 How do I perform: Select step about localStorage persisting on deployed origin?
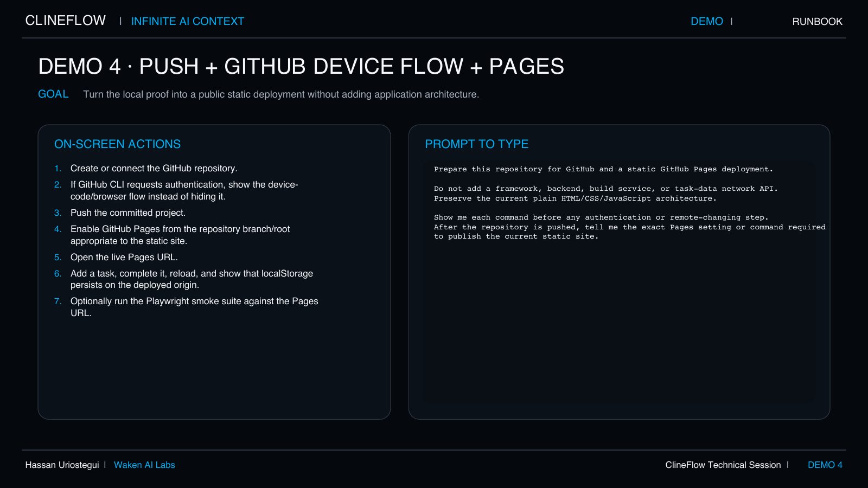click(x=192, y=279)
